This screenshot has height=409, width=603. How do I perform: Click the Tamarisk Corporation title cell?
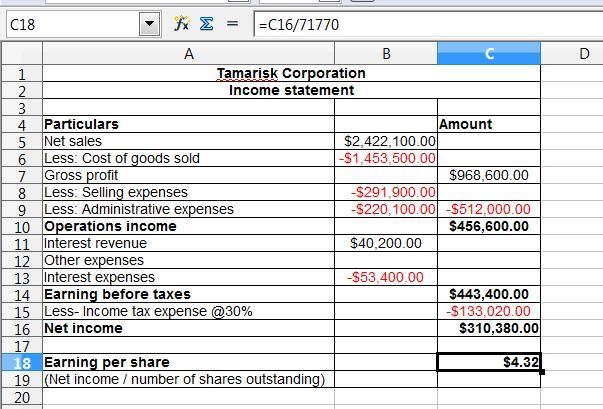pyautogui.click(x=291, y=73)
